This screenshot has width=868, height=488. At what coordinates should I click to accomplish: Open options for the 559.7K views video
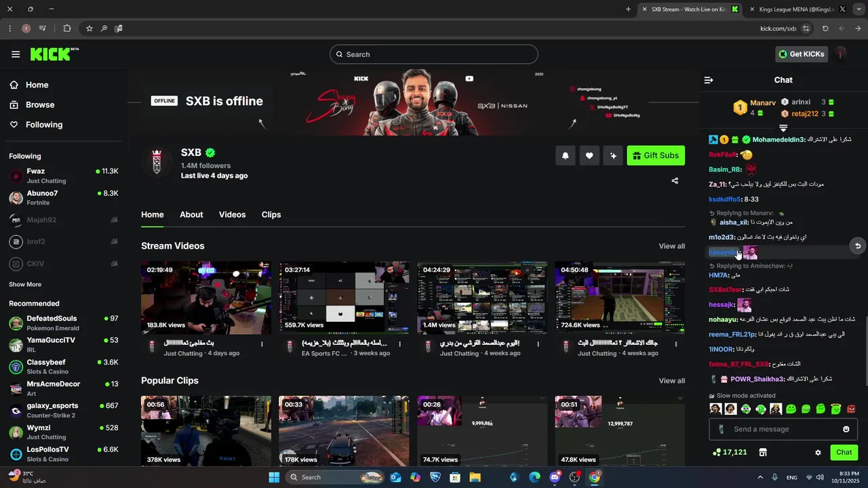pos(400,344)
